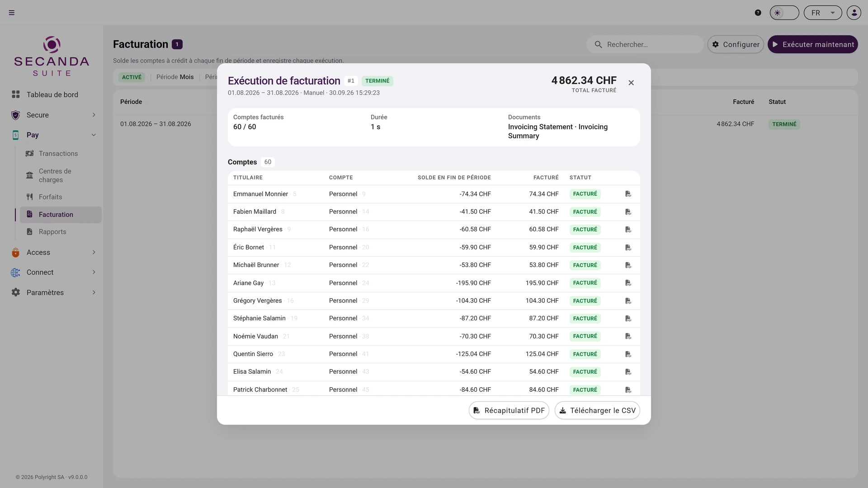The image size is (868, 488).
Task: Open the help question-mark icon
Action: [758, 13]
